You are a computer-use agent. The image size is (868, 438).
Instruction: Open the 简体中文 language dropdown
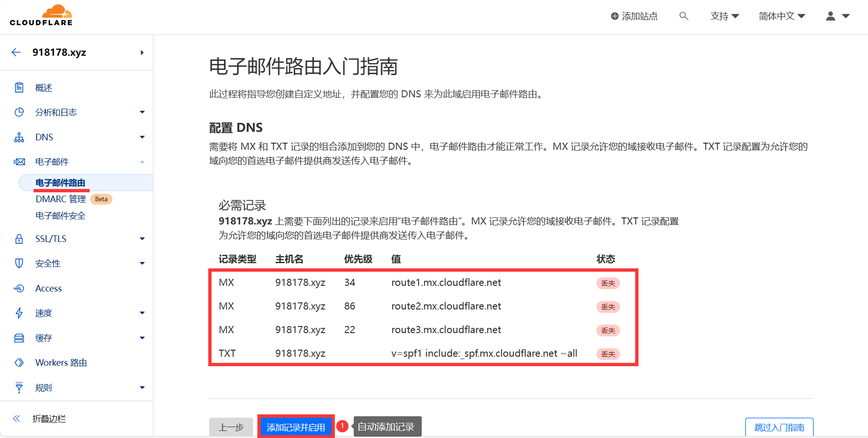click(x=782, y=16)
